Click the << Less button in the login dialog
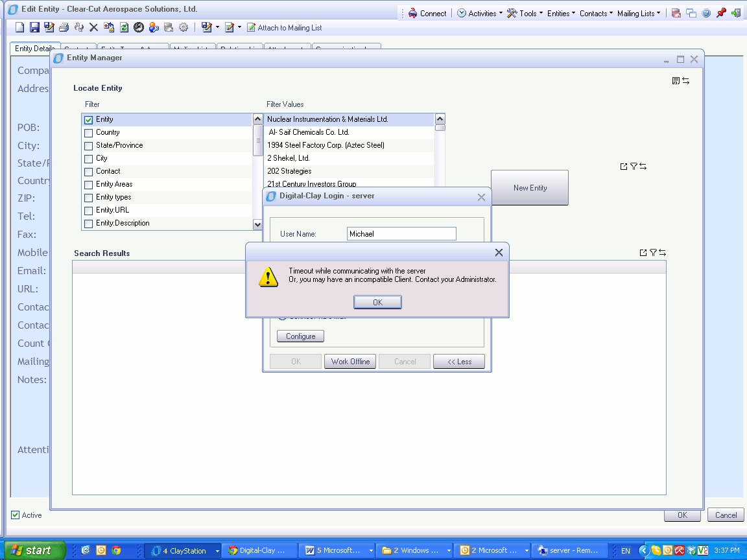Image resolution: width=747 pixels, height=560 pixels. (x=459, y=362)
